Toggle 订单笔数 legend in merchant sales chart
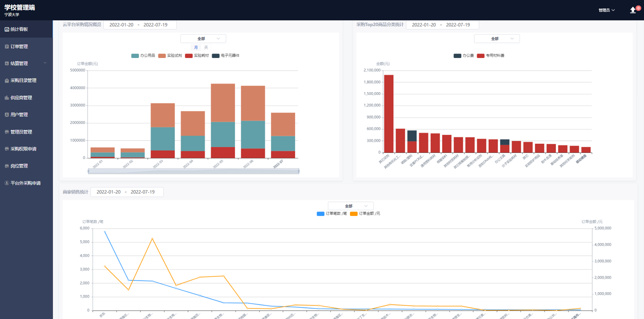The width and height of the screenshot is (644, 319). pyautogui.click(x=332, y=214)
